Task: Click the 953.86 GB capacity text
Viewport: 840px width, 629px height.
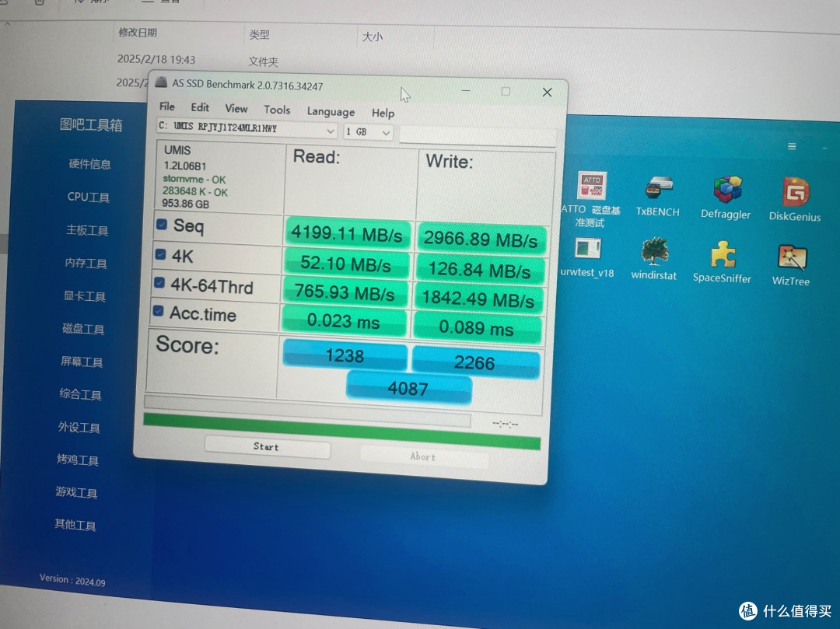Action: (x=187, y=204)
